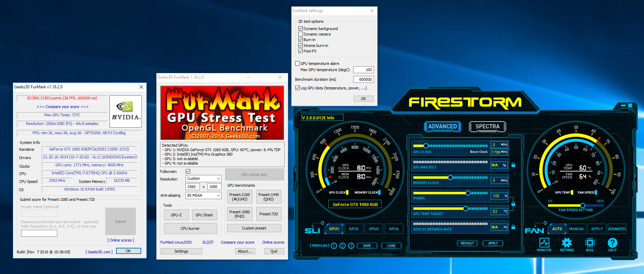
Task: Toggle the Power and Temp Target link padlock
Action: 513,204
